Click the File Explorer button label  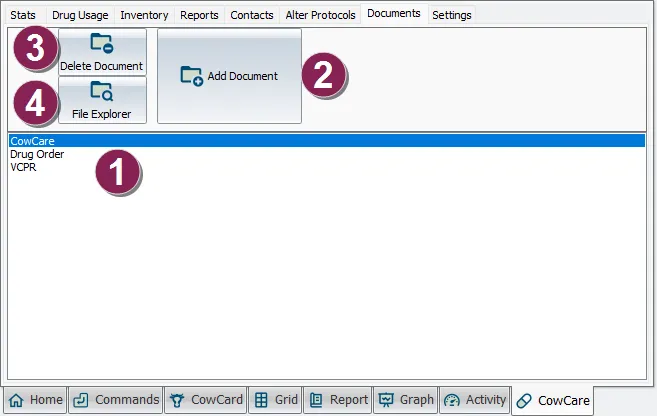pyautogui.click(x=101, y=114)
